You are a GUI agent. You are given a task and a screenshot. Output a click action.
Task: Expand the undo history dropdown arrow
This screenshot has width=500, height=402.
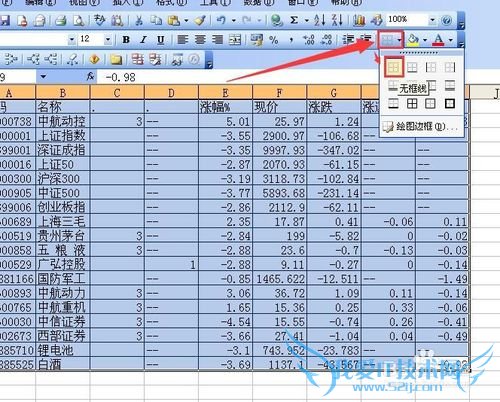click(x=234, y=21)
